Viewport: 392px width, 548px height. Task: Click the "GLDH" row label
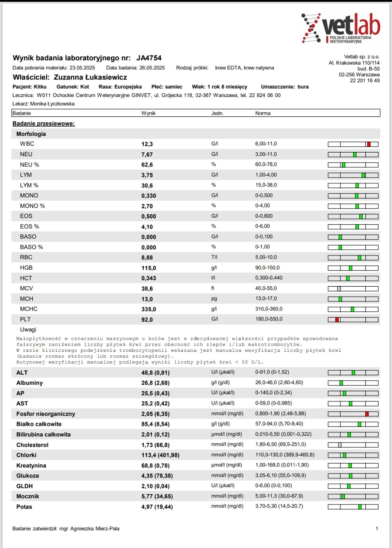pyautogui.click(x=24, y=486)
